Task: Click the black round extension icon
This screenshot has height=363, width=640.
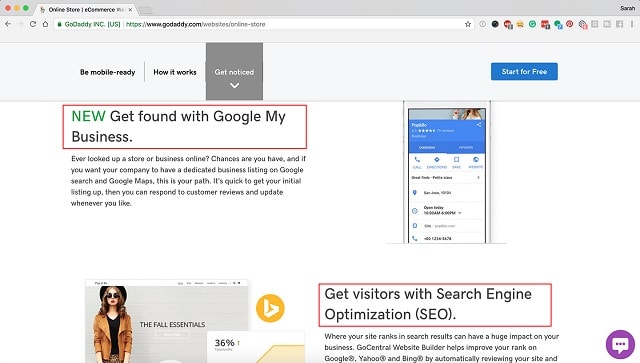Action: tap(495, 24)
